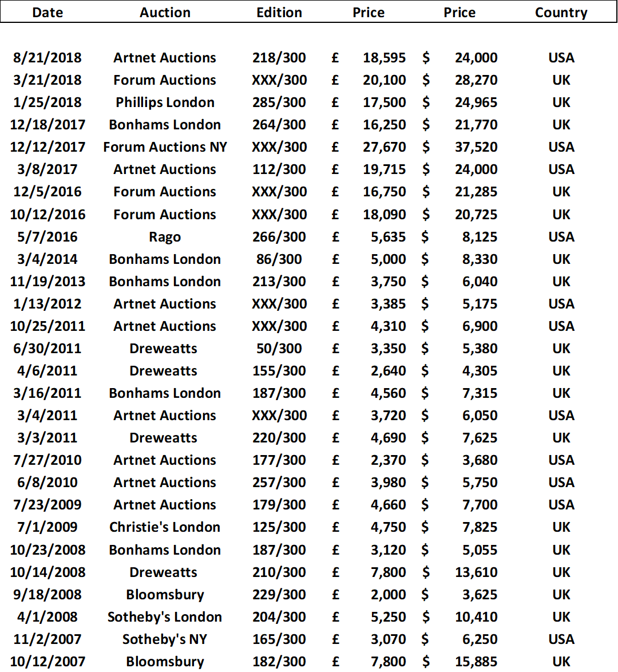Click the $15,885 price cell

click(x=459, y=661)
